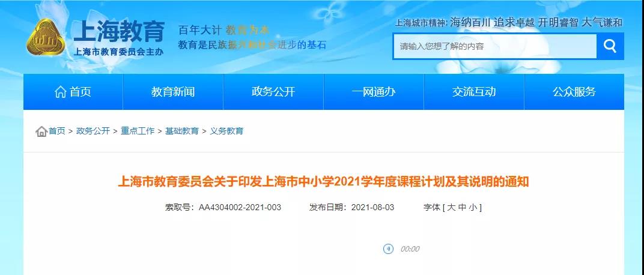Click the home icon in the breadcrumb

41,131
